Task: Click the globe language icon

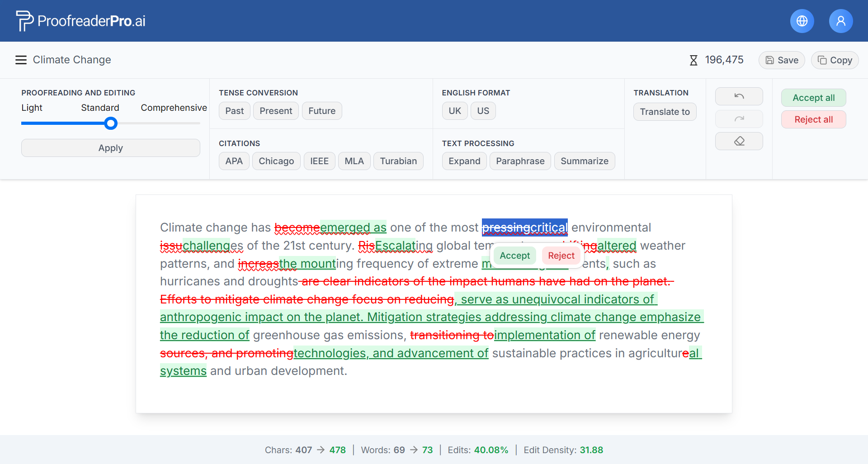Action: (802, 21)
